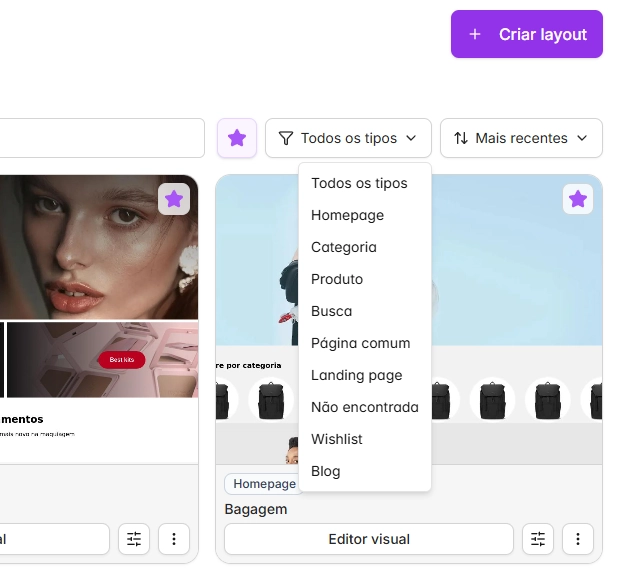Unfavorite the makeup layout card star
Screen dimensions: 619x570
[174, 199]
